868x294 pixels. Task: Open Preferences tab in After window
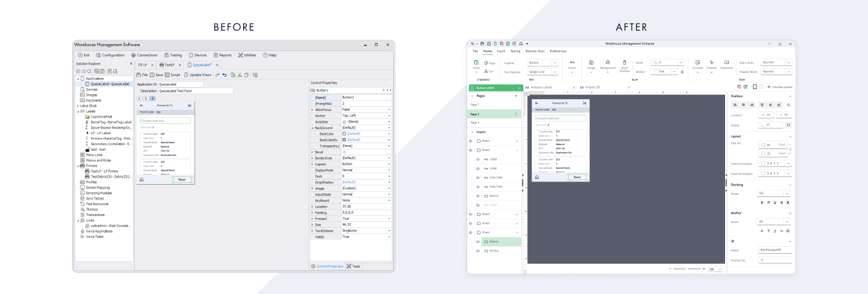[x=558, y=50]
